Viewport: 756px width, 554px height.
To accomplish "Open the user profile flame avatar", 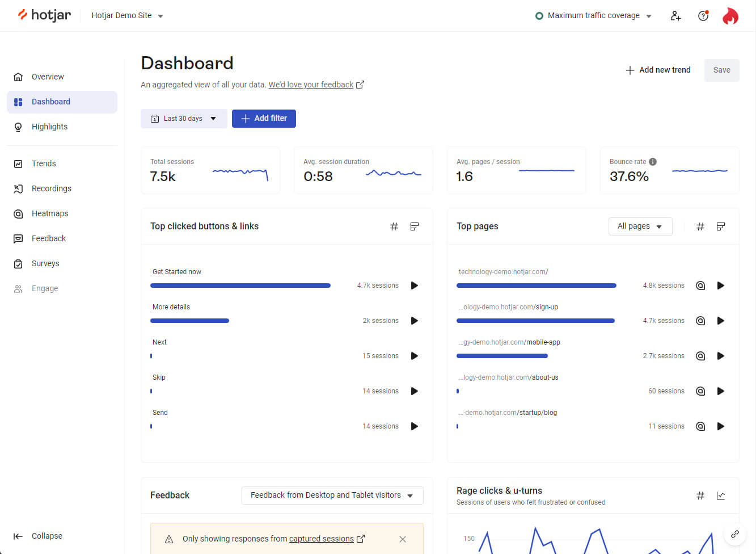I will point(730,16).
